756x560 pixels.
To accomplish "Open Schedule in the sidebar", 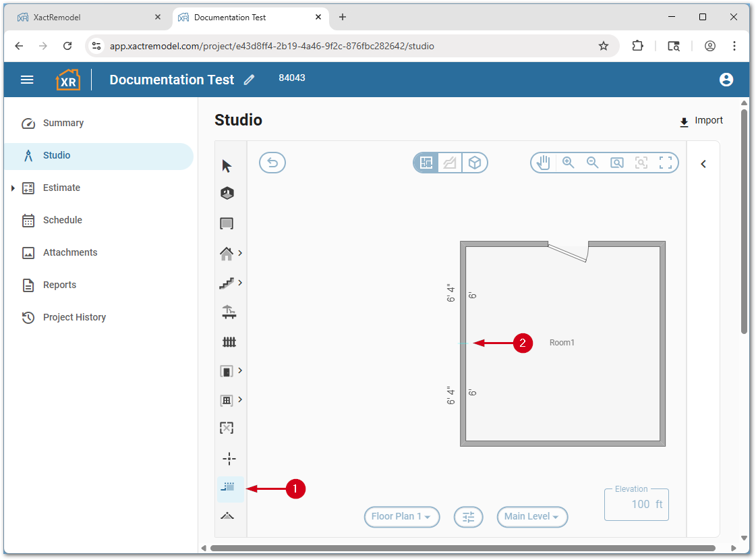I will (62, 220).
